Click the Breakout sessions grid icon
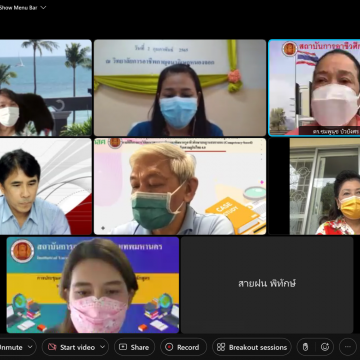Viewport: 360px width, 360px height. point(221,347)
